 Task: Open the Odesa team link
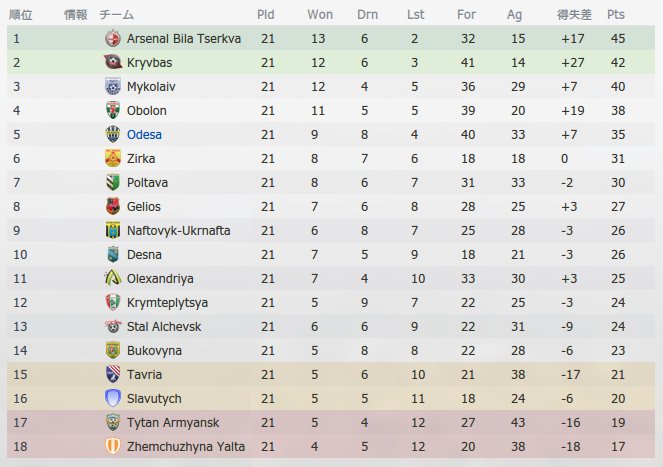[144, 135]
